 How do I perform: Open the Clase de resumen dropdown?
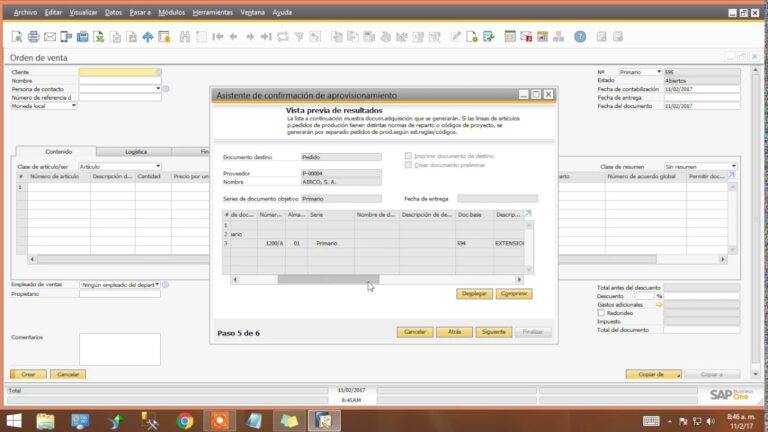733,167
